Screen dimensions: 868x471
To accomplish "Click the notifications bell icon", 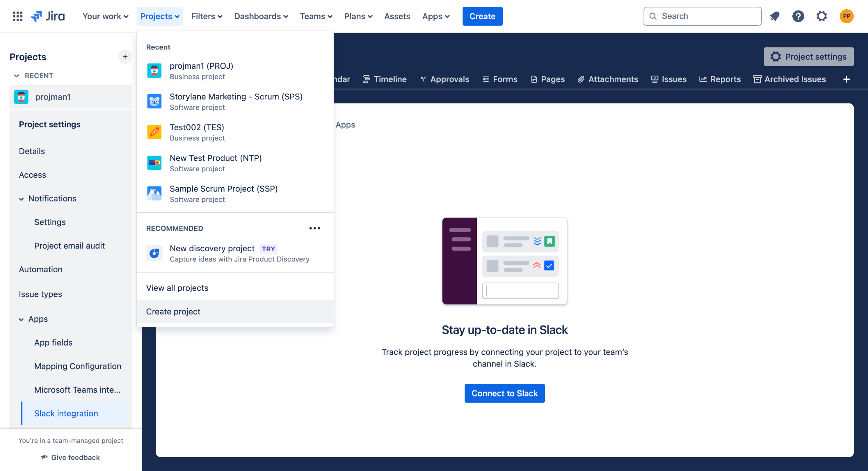I will (774, 16).
